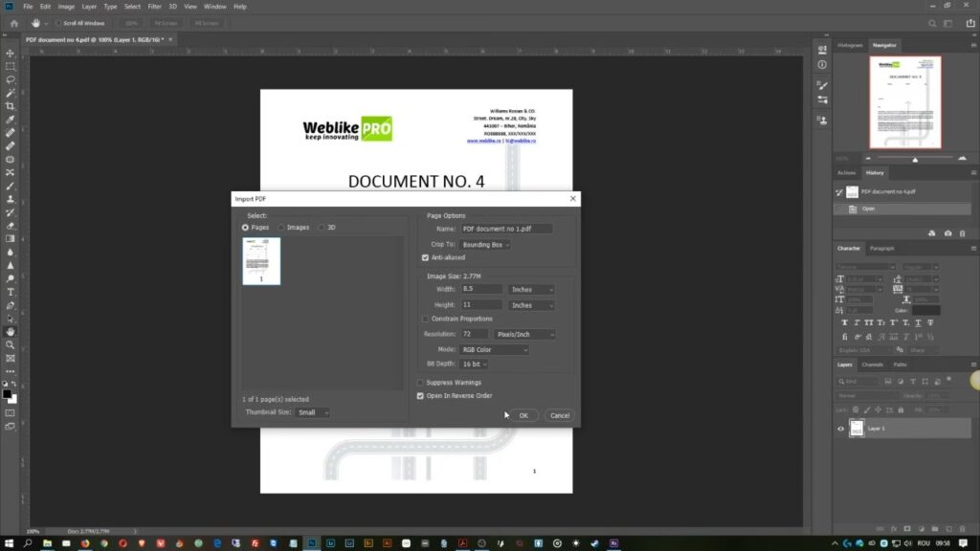Click the foreground color swatch
Screen dimensions: 980x551
pos(8,392)
